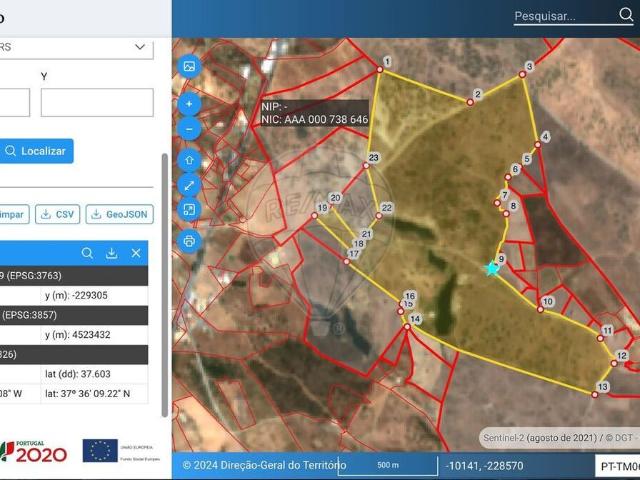Click the up-arrow map tool icon
Image resolution: width=640 pixels, height=480 pixels.
pos(189,160)
